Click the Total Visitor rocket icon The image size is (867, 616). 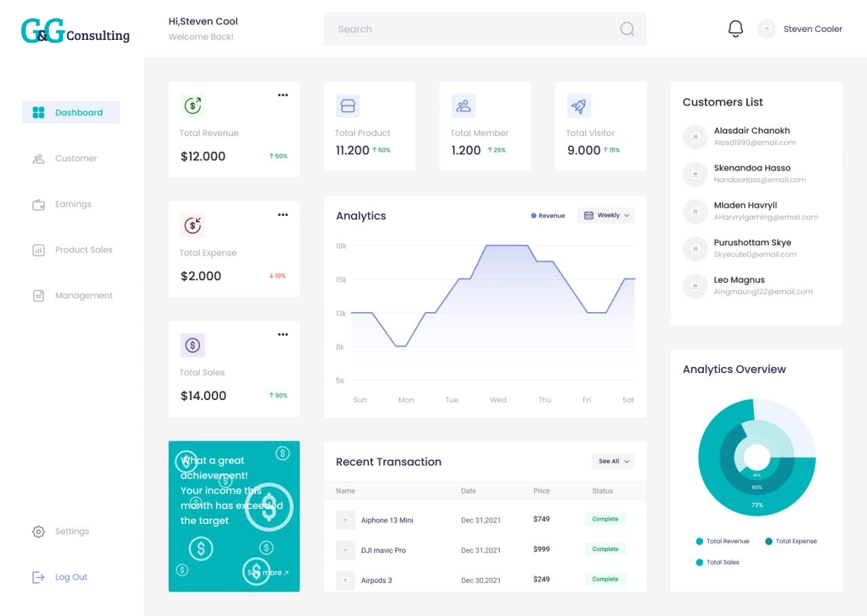[579, 106]
